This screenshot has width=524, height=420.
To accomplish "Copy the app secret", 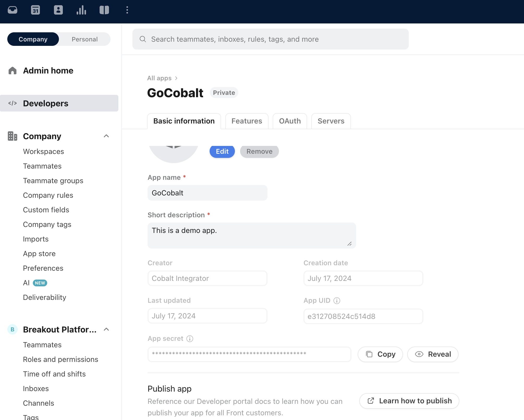I will pos(380,354).
